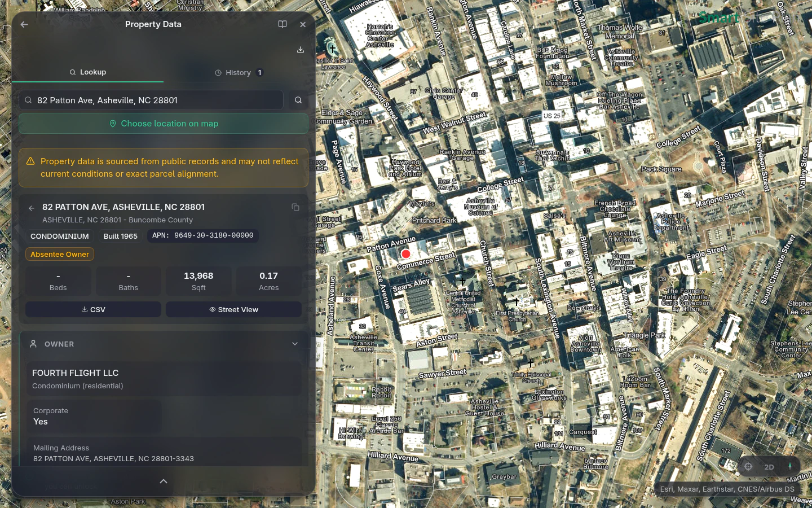
Task: Click Diana Wortham Theatre map label
Action: [621, 262]
